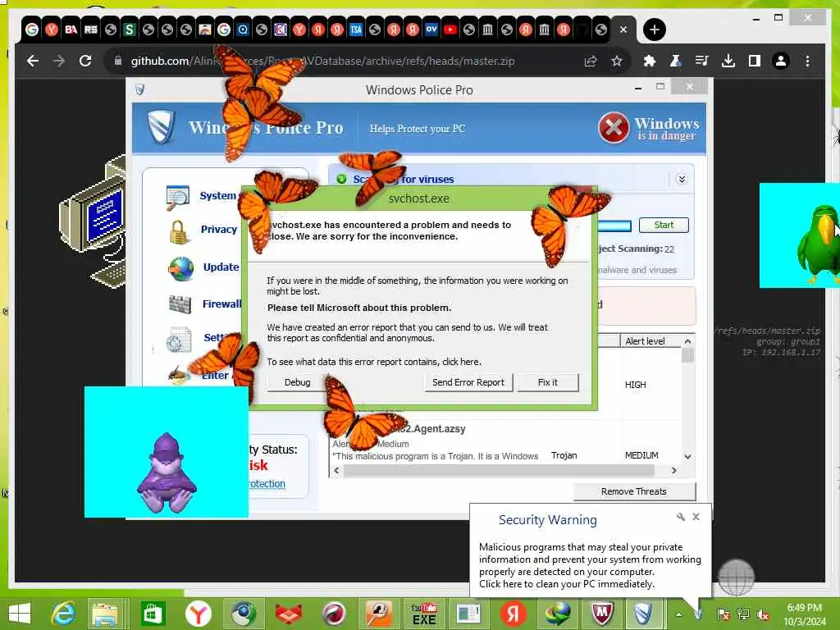Image resolution: width=840 pixels, height=630 pixels.
Task: Open Action Center flag in tray
Action: 724,614
